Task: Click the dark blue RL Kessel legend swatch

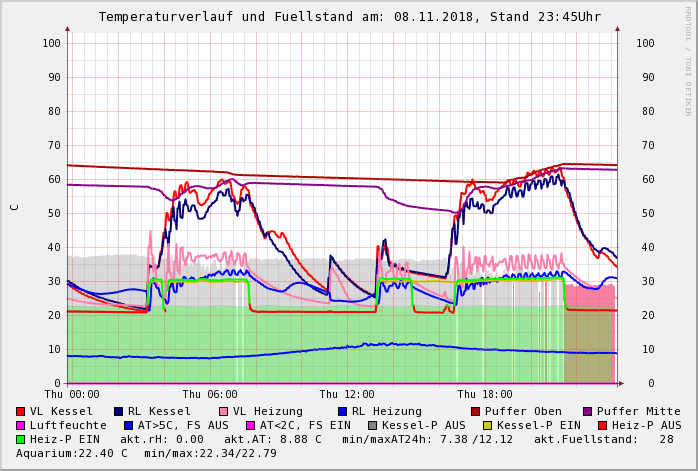Action: (119, 412)
